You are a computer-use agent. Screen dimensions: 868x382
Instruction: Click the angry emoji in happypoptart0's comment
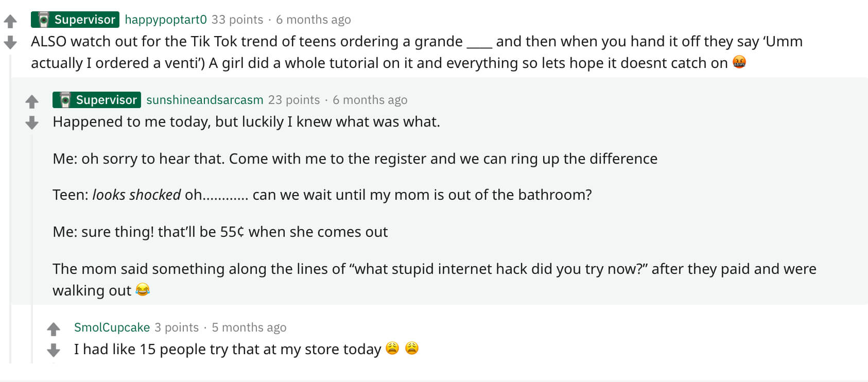(739, 62)
